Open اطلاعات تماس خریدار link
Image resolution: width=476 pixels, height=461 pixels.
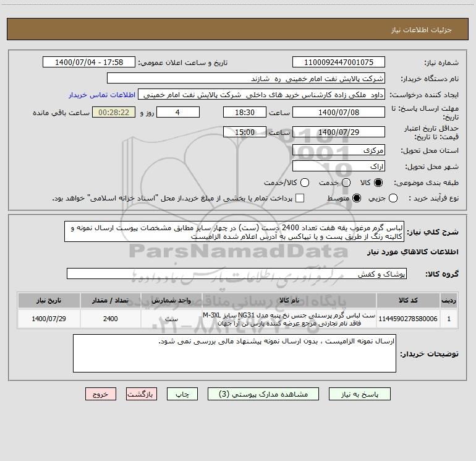pos(102,95)
